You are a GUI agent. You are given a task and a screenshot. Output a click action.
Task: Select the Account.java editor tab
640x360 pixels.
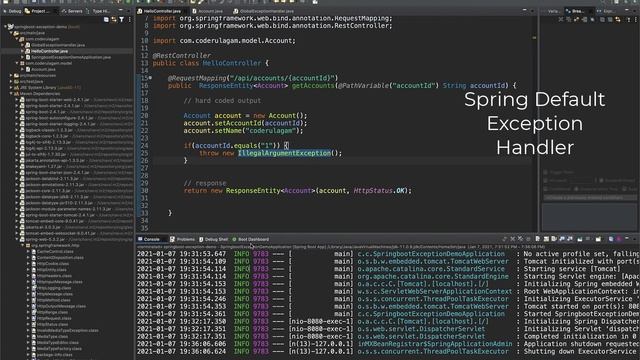208,11
